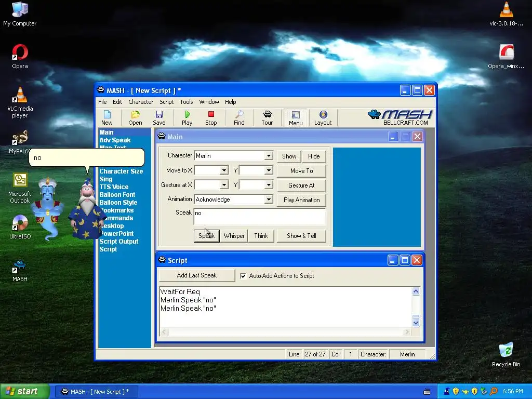Select the UltraISO desktop shortcut
Viewport: 532px width, 399px height.
pyautogui.click(x=20, y=227)
